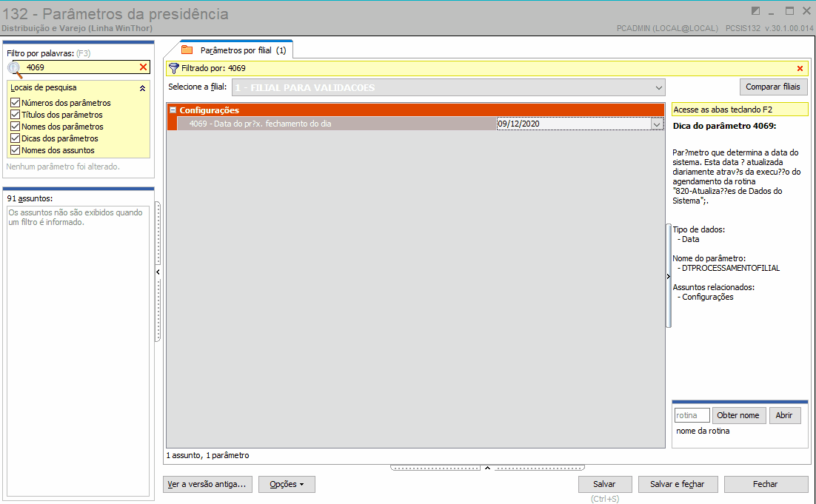Click the right tips panel collapse arrow
This screenshot has height=504, width=816.
click(x=669, y=276)
